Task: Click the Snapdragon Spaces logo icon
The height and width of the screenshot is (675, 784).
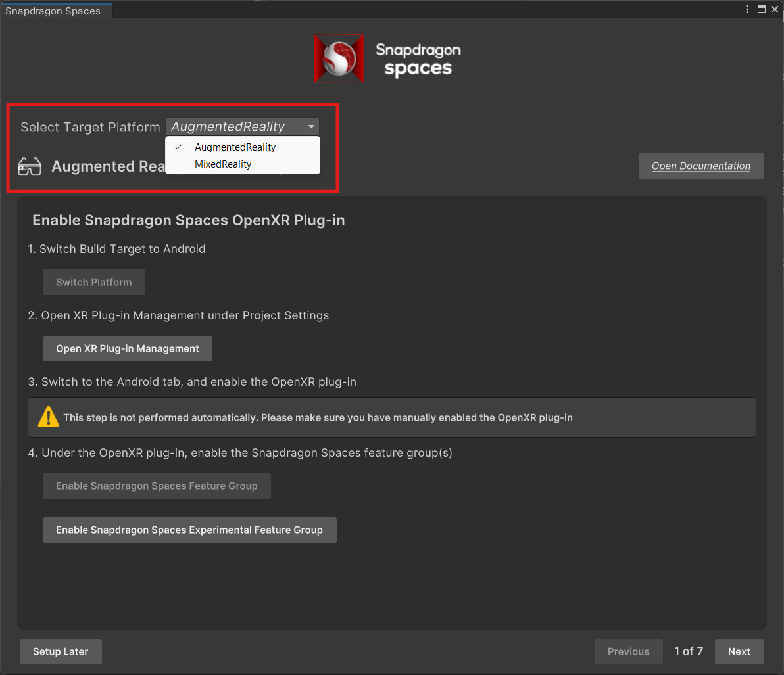Action: click(x=339, y=58)
